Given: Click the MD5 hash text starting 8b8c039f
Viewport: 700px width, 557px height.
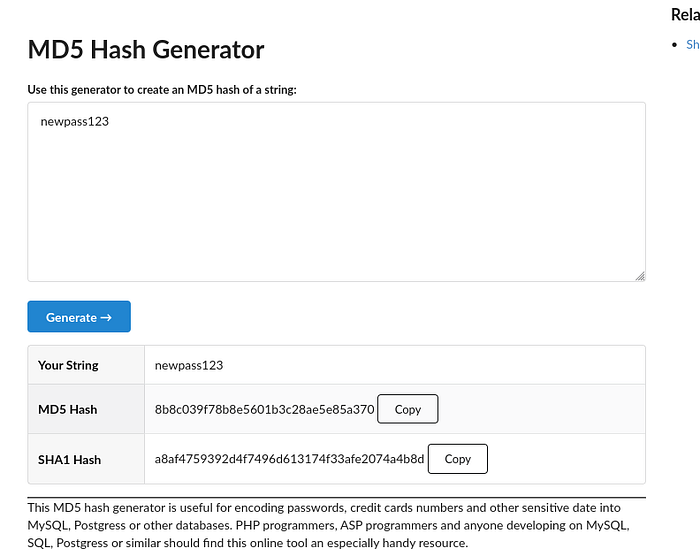Looking at the screenshot, I should tap(264, 410).
